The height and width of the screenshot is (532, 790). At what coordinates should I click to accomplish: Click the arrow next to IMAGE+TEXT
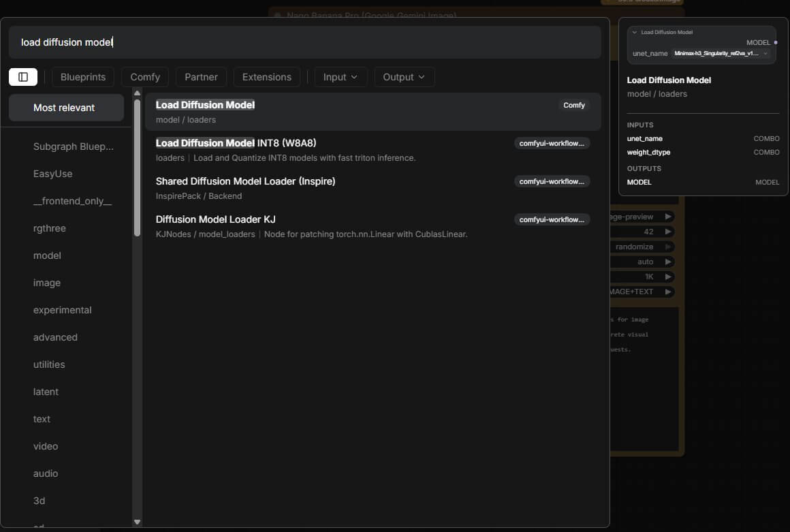(668, 292)
